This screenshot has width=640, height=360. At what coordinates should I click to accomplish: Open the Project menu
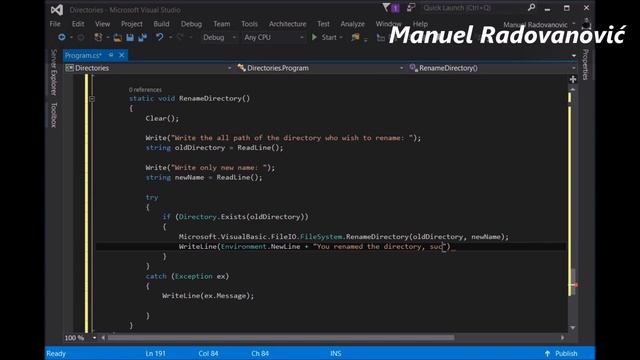(131, 24)
